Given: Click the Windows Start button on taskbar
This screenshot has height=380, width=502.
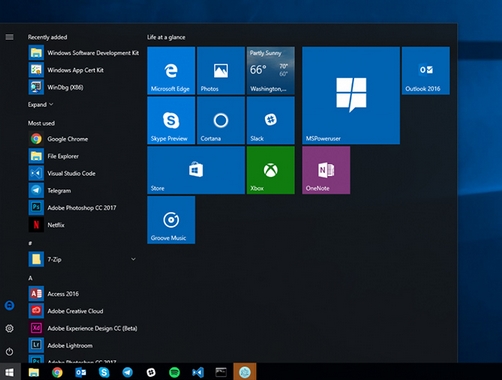Looking at the screenshot, I should pyautogui.click(x=10, y=372).
